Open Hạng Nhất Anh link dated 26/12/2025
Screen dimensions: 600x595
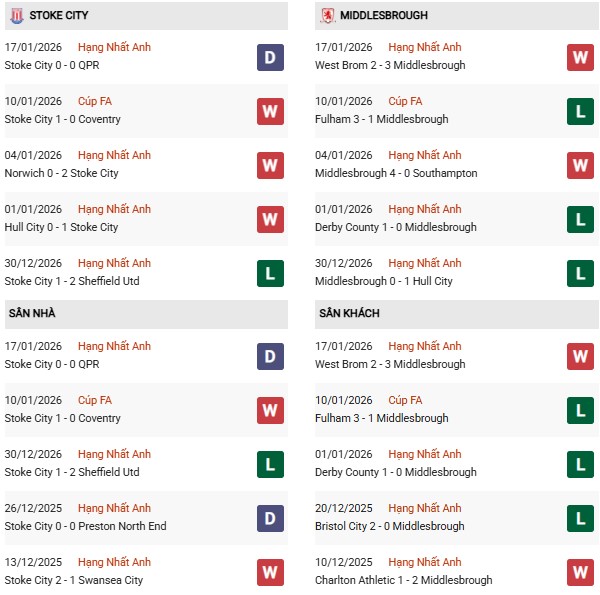click(114, 508)
